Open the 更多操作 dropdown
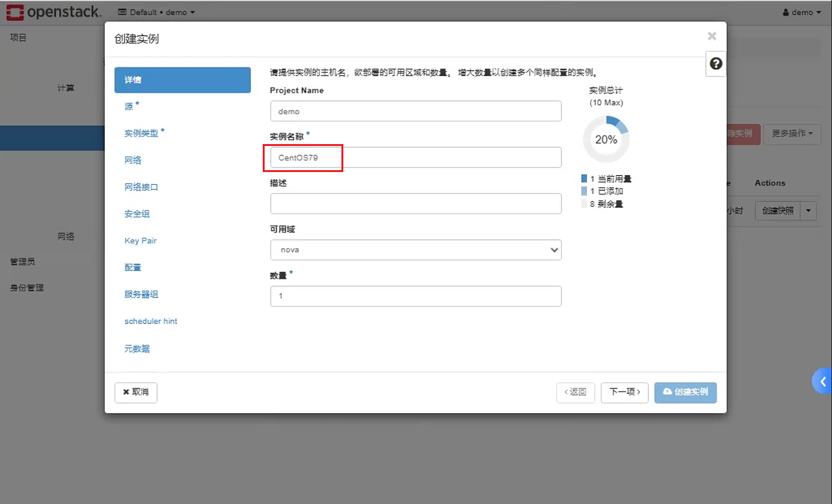The image size is (832, 504). [792, 134]
